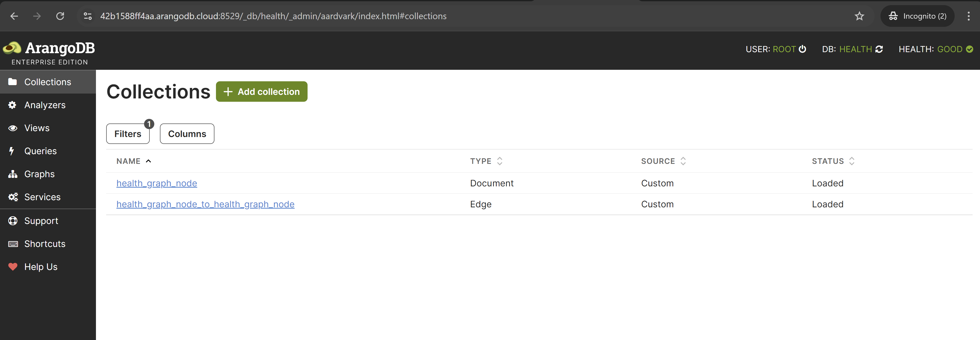Click the database switch refresh icon next to HEALTH
Screen dimensions: 980x340
pyautogui.click(x=879, y=49)
